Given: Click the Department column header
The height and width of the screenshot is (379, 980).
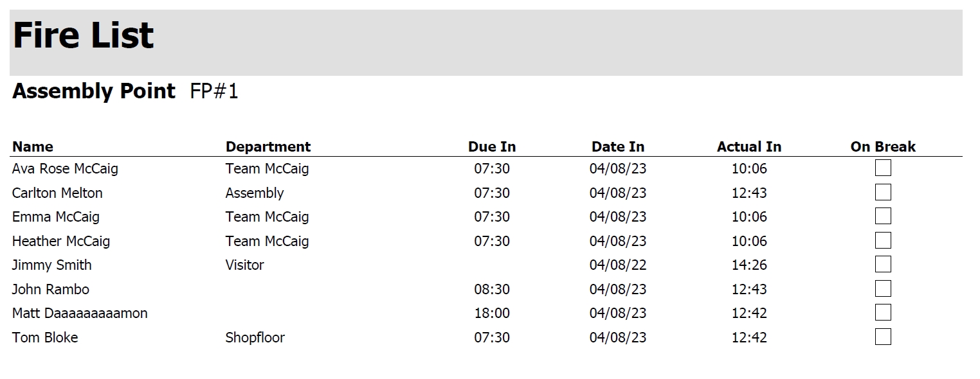Looking at the screenshot, I should (268, 146).
